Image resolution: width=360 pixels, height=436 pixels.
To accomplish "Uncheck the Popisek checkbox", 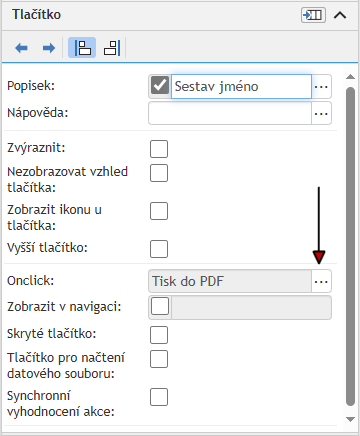I will click(x=160, y=86).
